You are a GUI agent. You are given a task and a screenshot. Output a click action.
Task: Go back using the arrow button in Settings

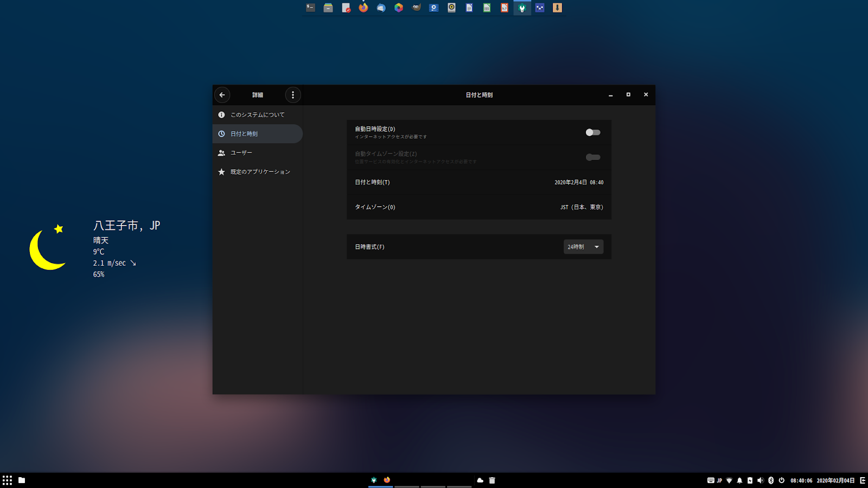(222, 95)
